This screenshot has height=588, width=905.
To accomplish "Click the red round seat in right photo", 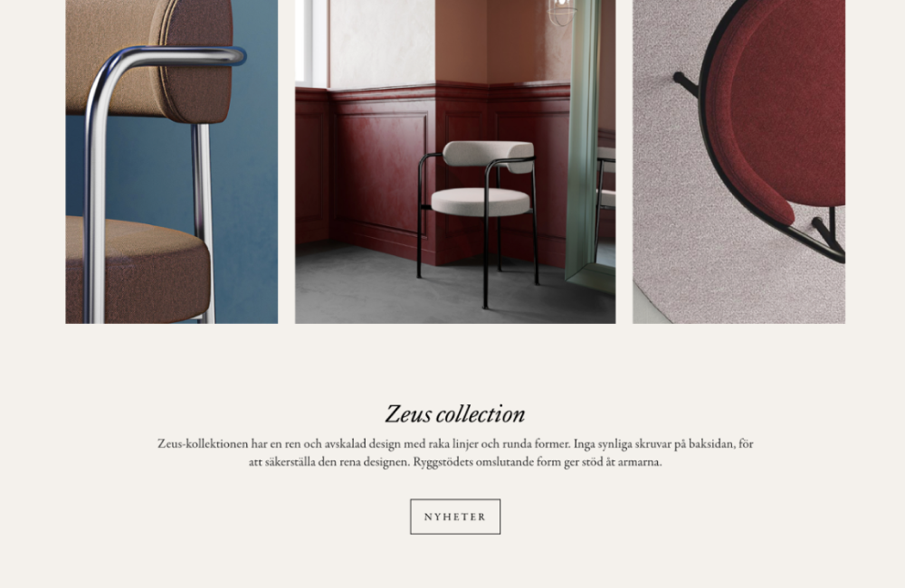I will tap(776, 109).
